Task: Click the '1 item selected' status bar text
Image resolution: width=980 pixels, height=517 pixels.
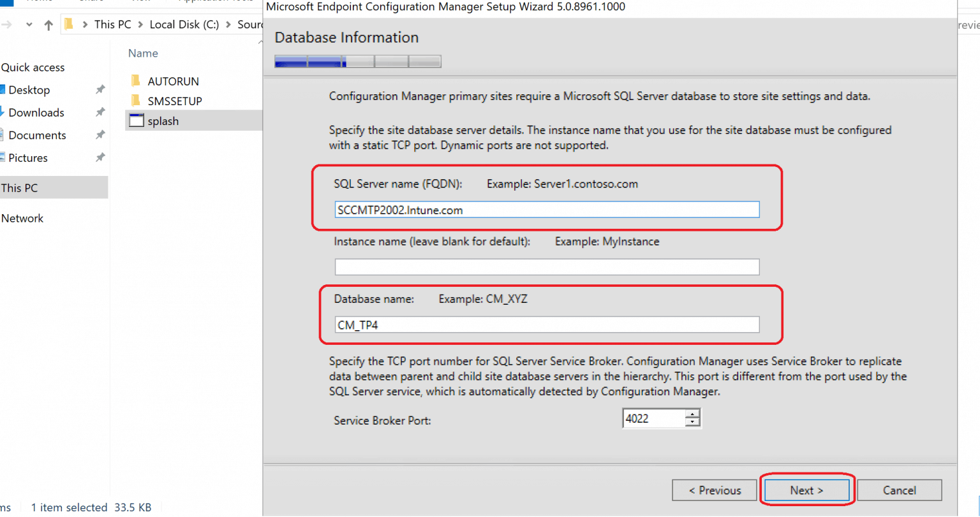Action: 69,507
